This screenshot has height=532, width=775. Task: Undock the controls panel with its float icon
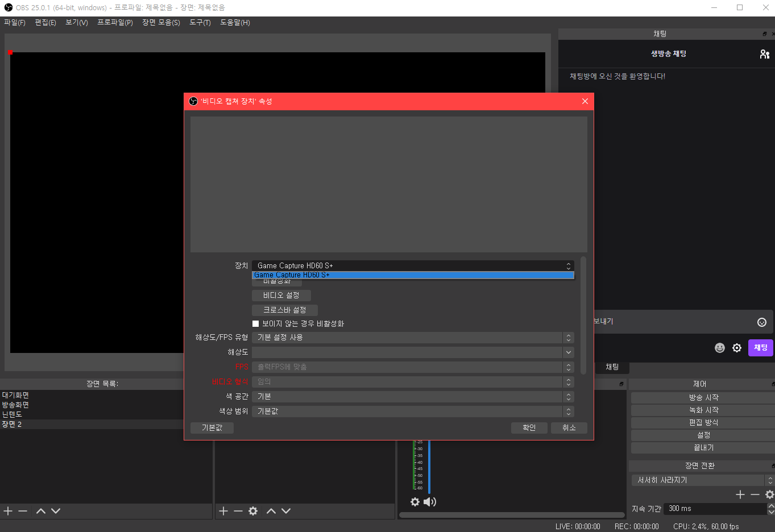coord(773,384)
